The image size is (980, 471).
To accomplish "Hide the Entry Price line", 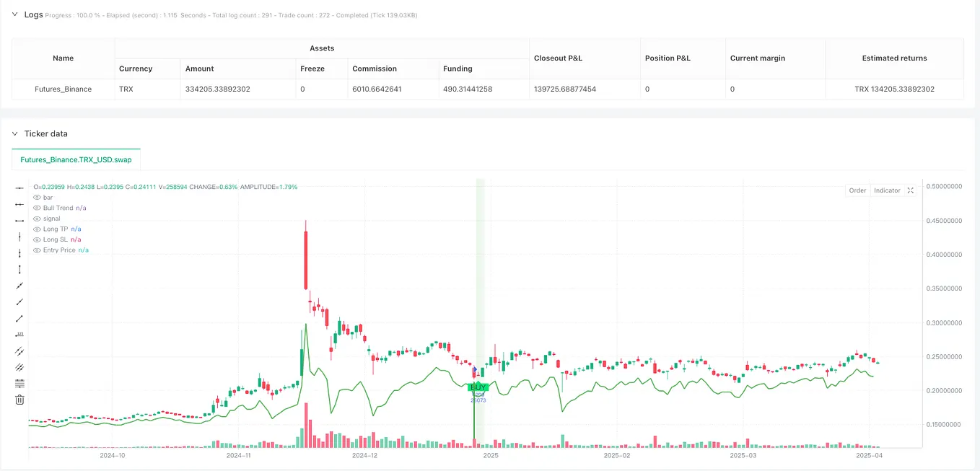I will pos(36,250).
